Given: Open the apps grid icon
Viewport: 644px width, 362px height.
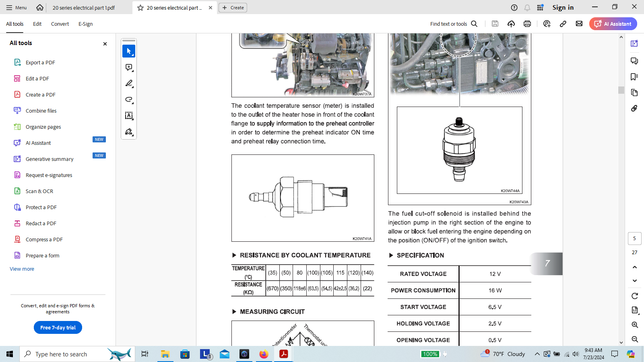Looking at the screenshot, I should coord(540,7).
